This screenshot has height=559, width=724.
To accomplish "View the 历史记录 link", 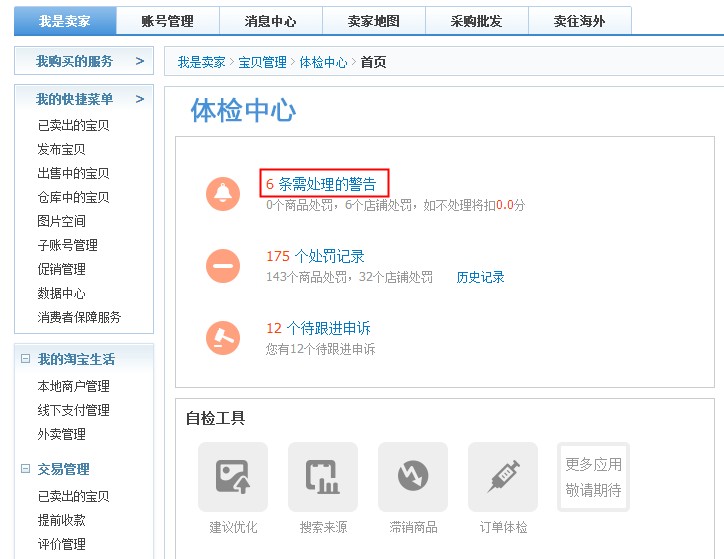I will coord(481,277).
